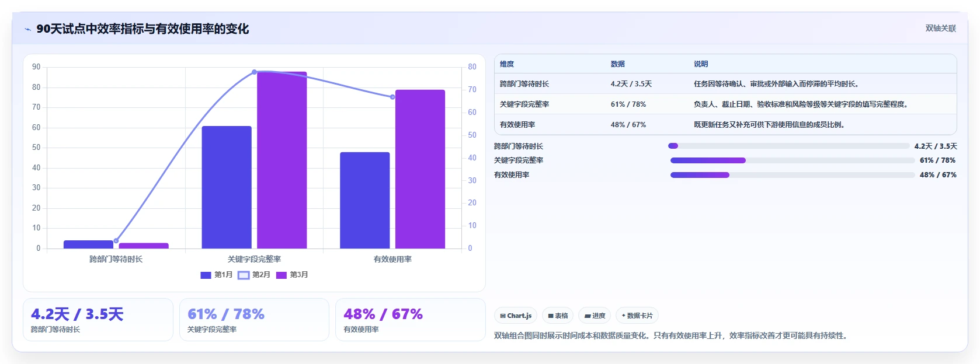Click the 数据卡片 tag chip
The width and height of the screenshot is (980, 364).
point(637,316)
